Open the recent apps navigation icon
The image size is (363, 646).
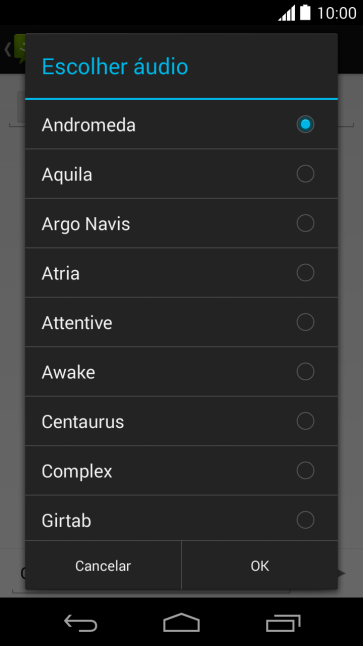point(283,623)
